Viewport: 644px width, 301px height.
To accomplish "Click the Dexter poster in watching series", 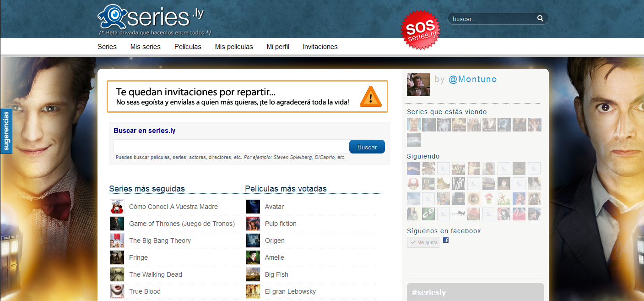I will tap(414, 125).
